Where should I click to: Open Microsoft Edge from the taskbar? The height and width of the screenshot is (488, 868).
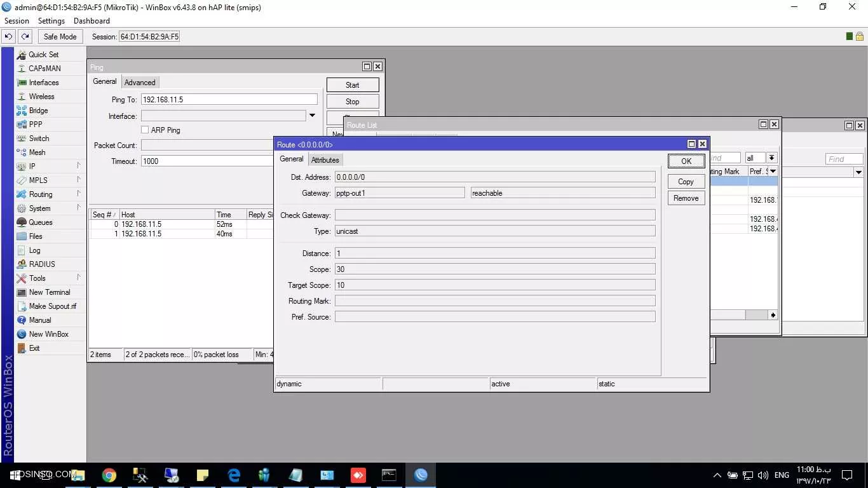(234, 475)
